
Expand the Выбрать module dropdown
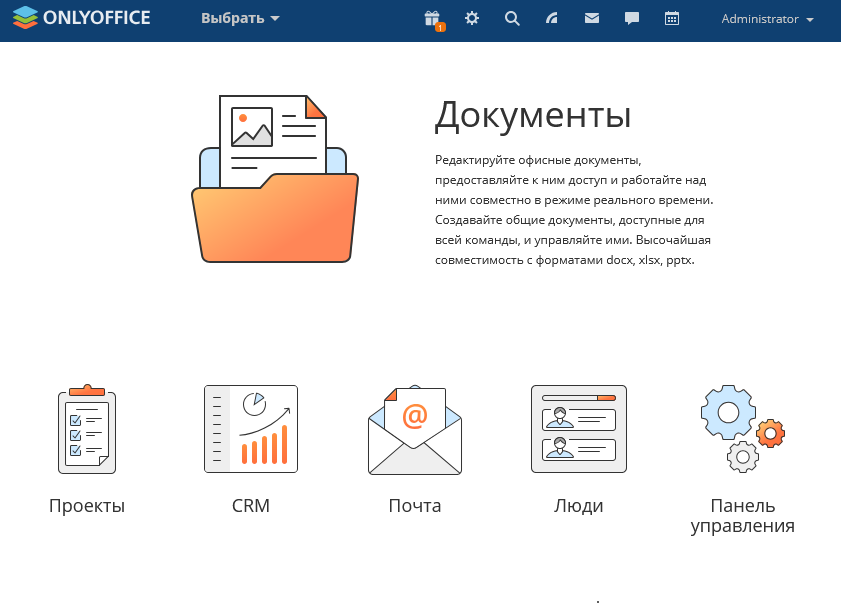tap(240, 19)
